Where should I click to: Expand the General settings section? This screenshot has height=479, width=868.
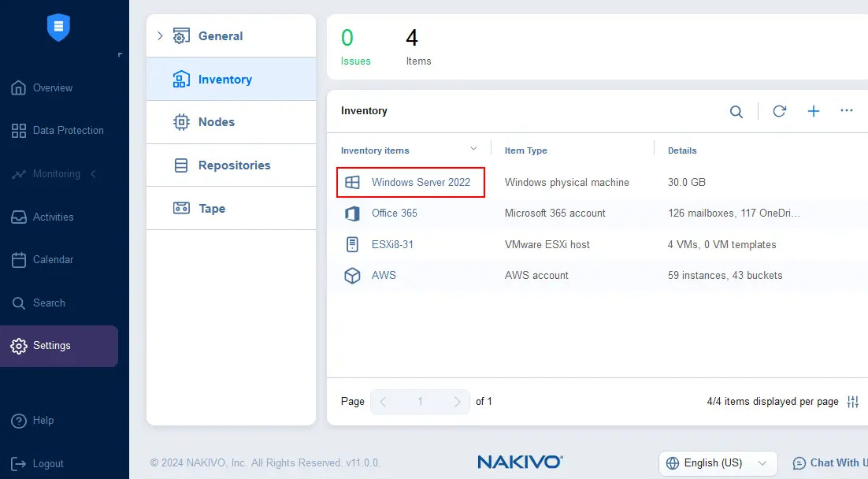pos(161,36)
